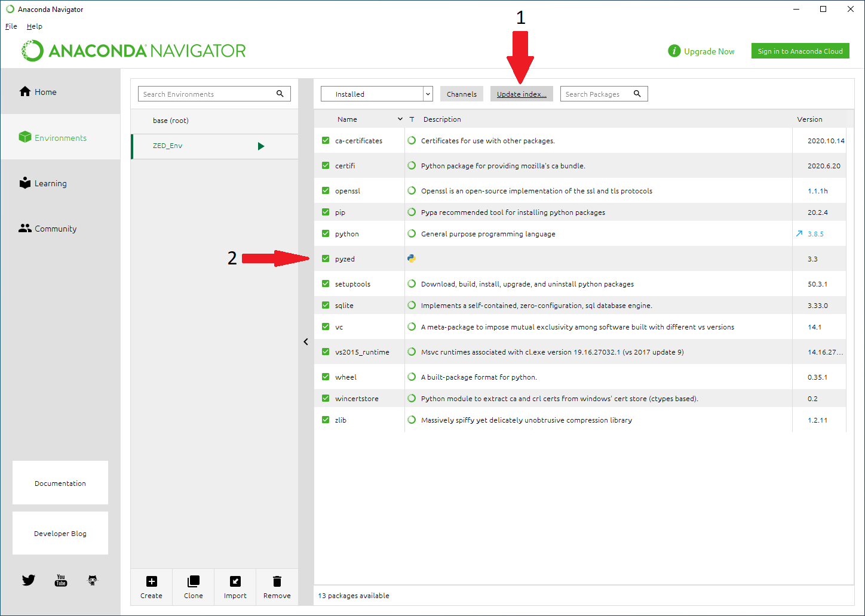Open the Twitter icon link
This screenshot has width=865, height=616.
click(29, 580)
